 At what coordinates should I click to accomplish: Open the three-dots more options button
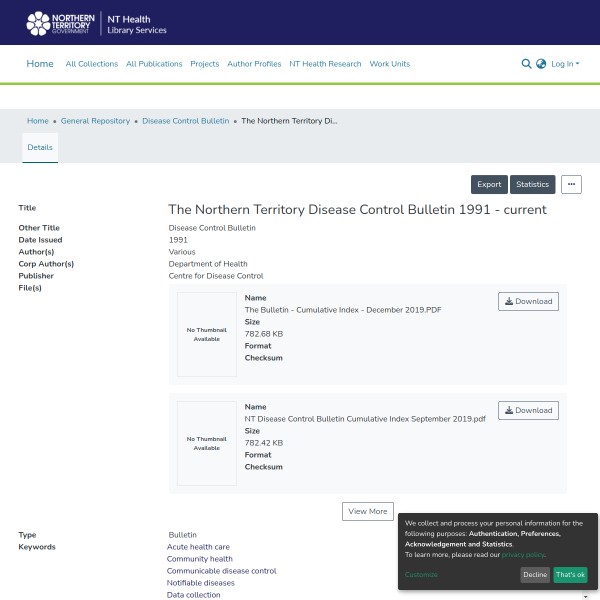click(571, 184)
